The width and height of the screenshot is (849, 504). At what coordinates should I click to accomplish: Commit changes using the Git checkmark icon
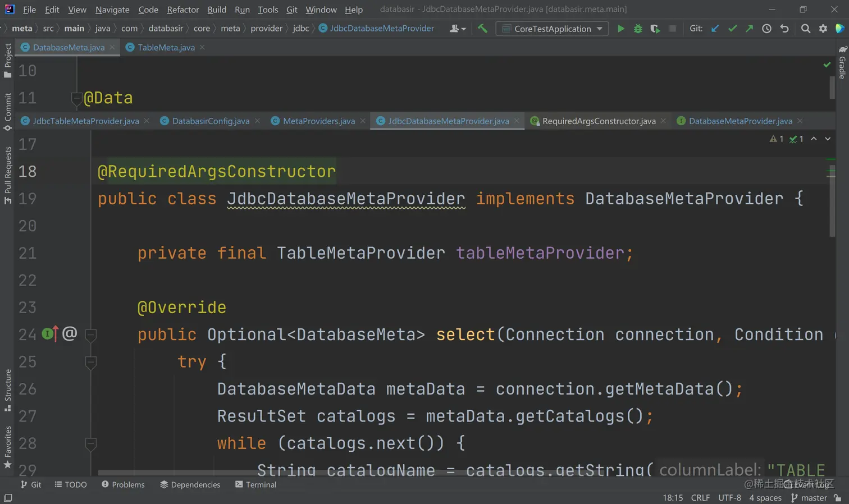click(x=732, y=29)
